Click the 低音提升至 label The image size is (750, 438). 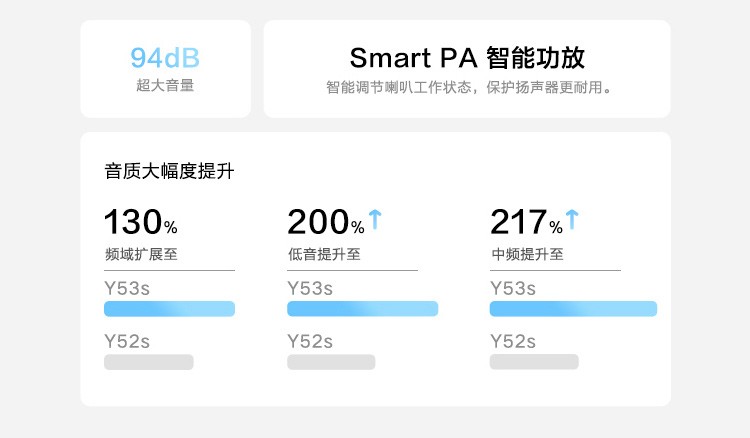tap(324, 254)
